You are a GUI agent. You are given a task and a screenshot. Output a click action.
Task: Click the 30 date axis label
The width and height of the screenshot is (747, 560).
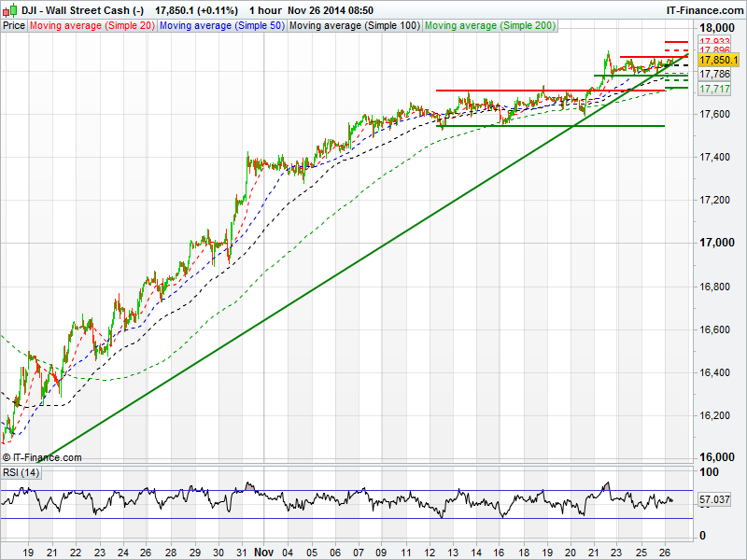point(218,553)
